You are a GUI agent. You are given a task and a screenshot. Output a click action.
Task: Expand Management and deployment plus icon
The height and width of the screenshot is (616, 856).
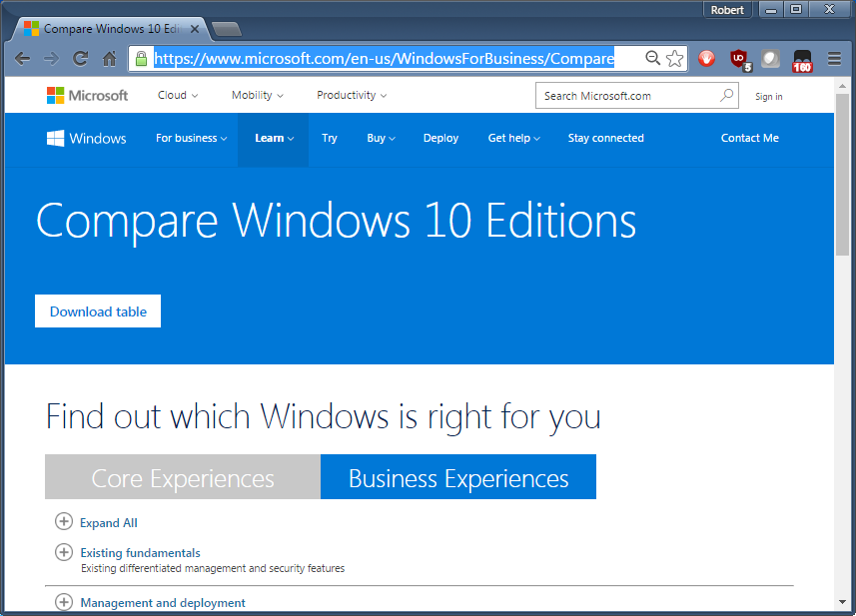(x=64, y=602)
